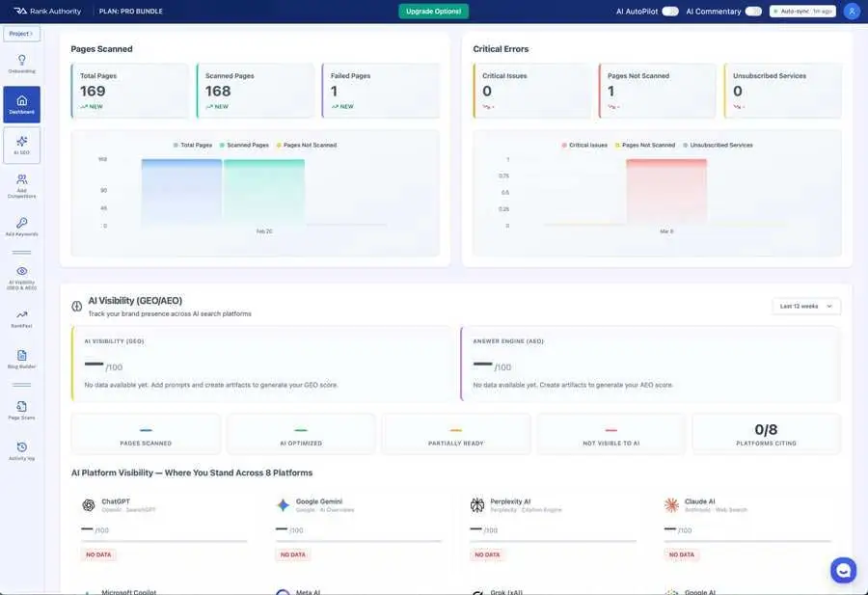
Task: Click the Feb 20 chart axis label
Action: [x=264, y=231]
